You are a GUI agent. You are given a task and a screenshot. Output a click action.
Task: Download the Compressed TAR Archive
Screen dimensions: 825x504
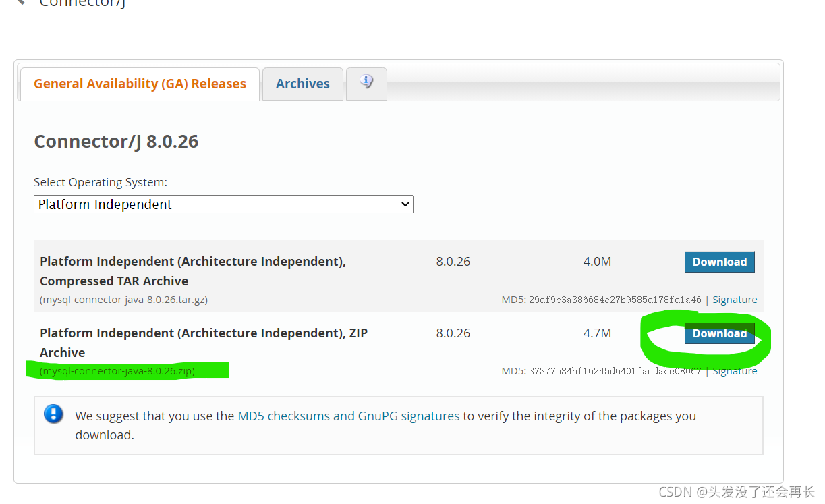(720, 262)
